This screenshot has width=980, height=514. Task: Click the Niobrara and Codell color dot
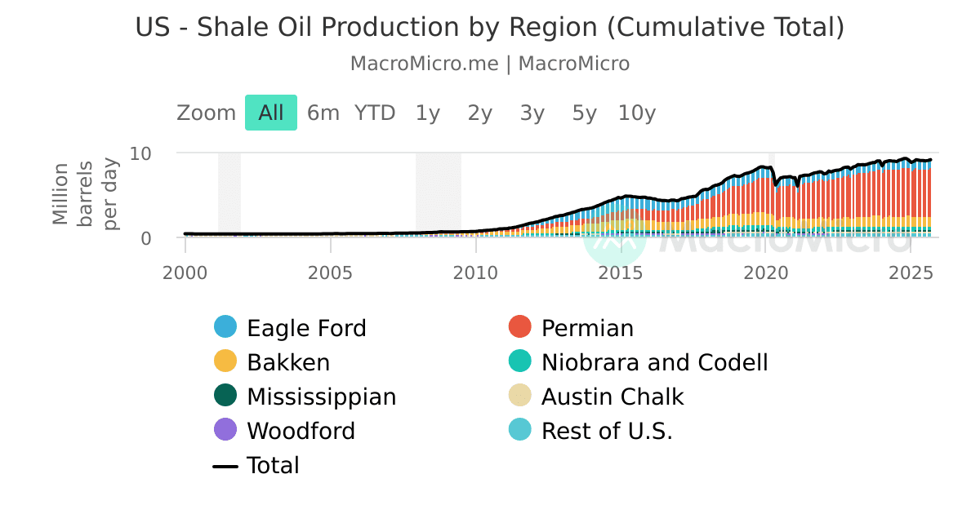[519, 362]
